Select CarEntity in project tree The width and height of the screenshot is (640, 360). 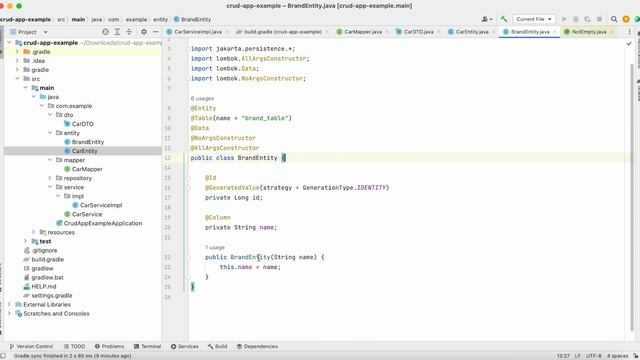85,151
